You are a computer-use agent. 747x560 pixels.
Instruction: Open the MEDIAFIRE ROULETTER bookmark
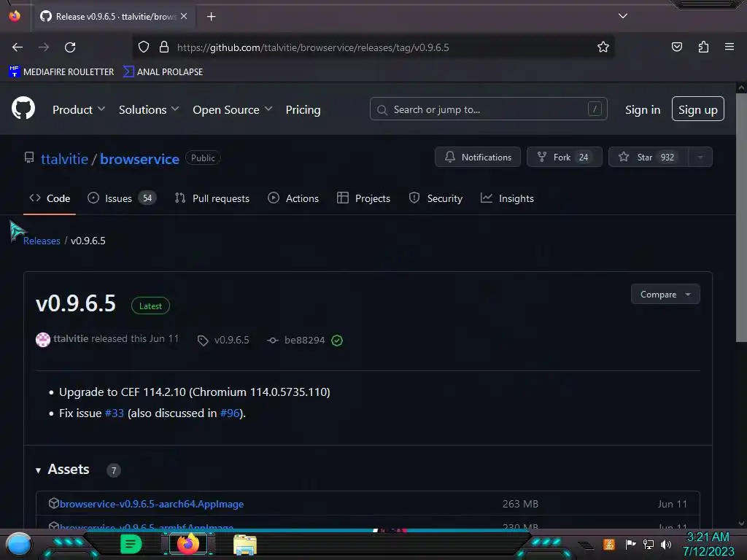(61, 72)
